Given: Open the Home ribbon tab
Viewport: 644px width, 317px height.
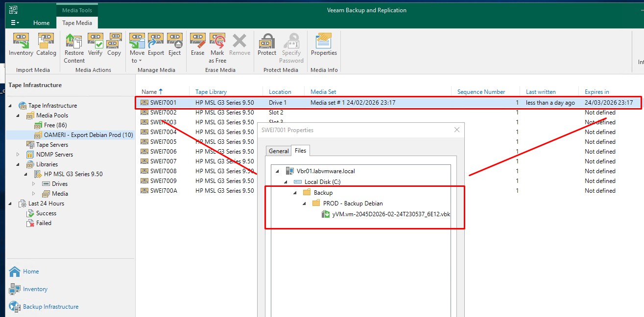Looking at the screenshot, I should point(41,23).
